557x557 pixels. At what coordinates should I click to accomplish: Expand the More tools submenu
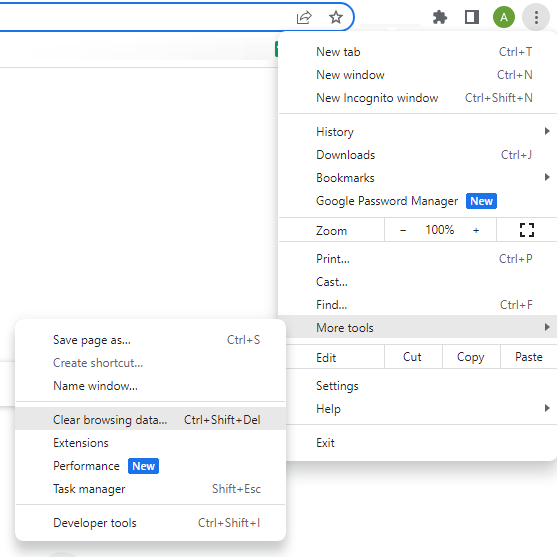(x=418, y=328)
